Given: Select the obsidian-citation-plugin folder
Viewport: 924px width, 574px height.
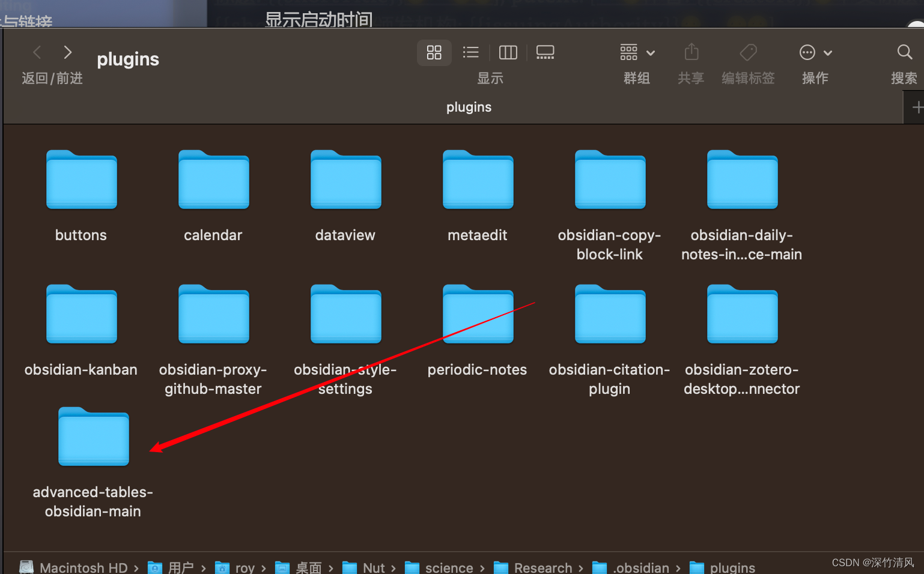Looking at the screenshot, I should 610,314.
